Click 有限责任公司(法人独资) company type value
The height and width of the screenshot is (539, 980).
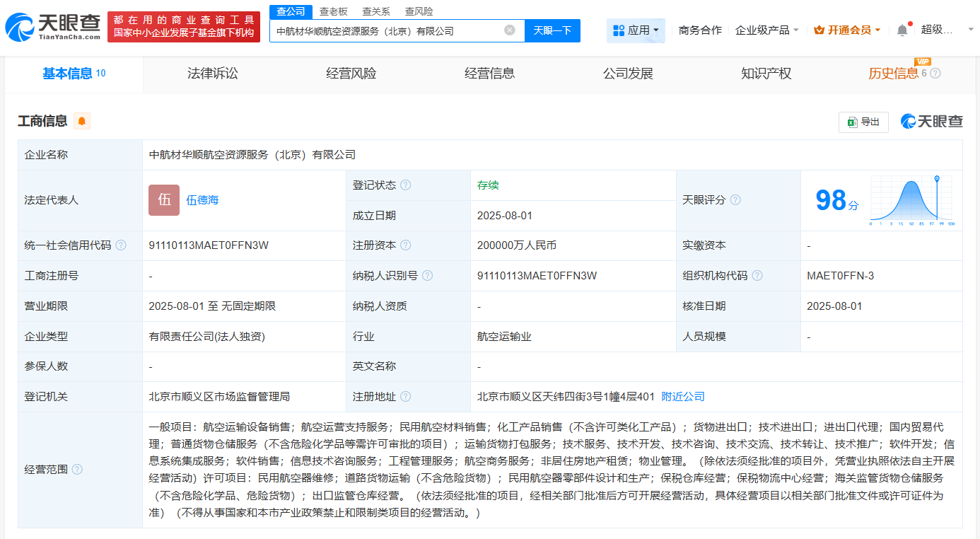[x=206, y=337]
